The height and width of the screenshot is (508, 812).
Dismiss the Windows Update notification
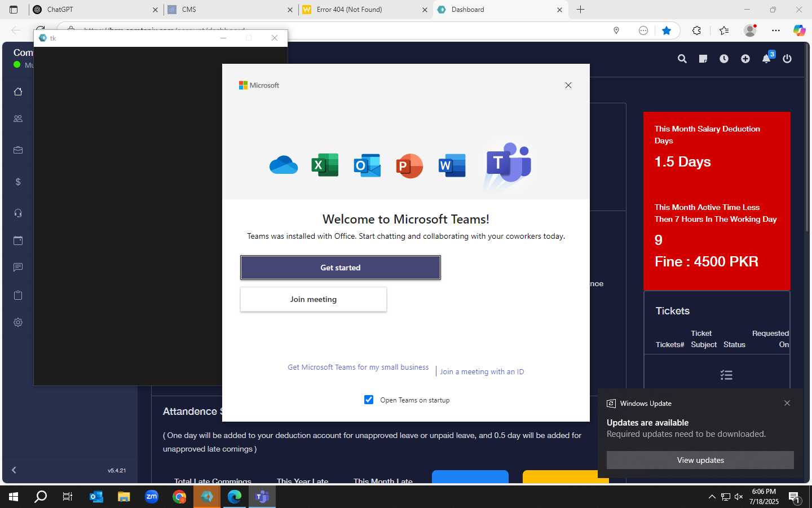click(787, 403)
